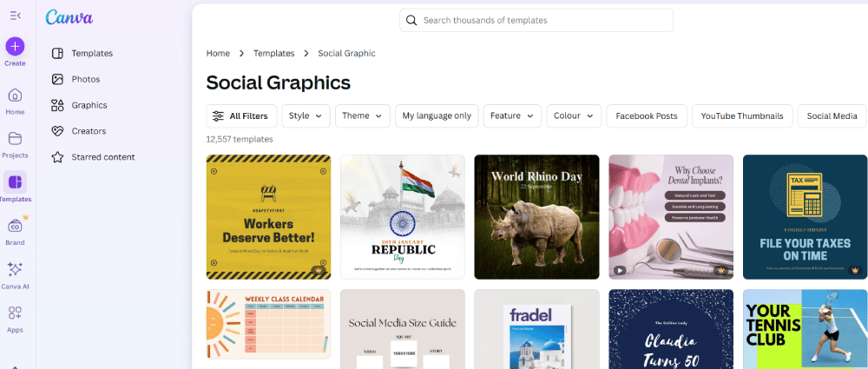
Task: Open Workers Deserve Better template
Action: (268, 217)
